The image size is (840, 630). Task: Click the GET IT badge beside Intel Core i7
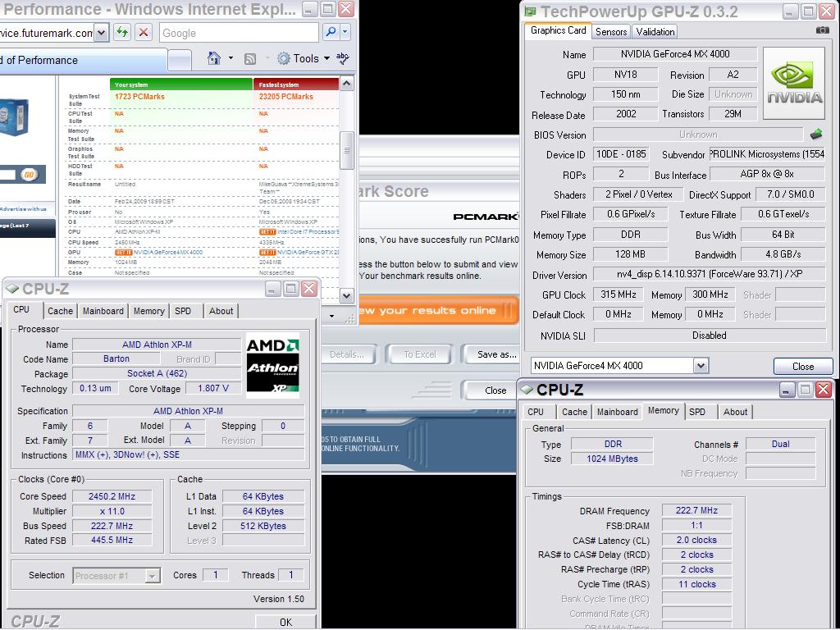click(x=267, y=232)
